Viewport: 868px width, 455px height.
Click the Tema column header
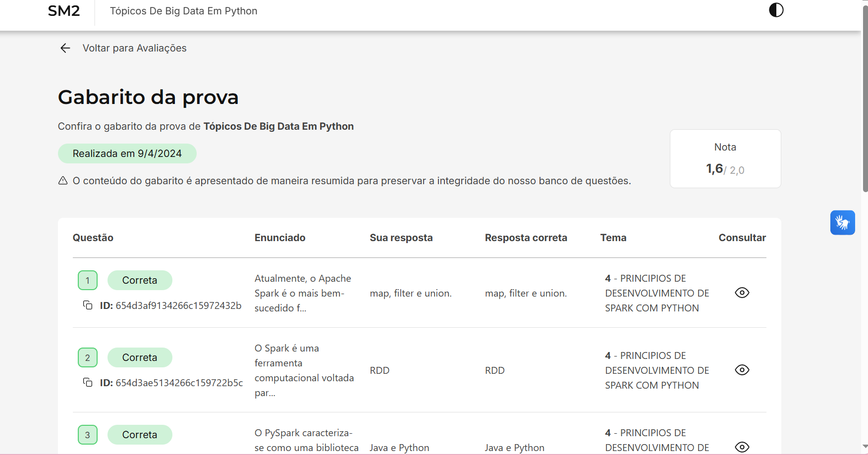click(613, 238)
